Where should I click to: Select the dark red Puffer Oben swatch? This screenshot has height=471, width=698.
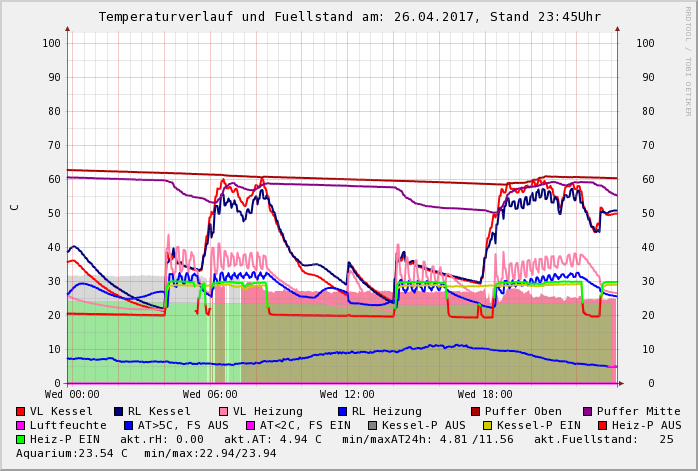point(476,411)
